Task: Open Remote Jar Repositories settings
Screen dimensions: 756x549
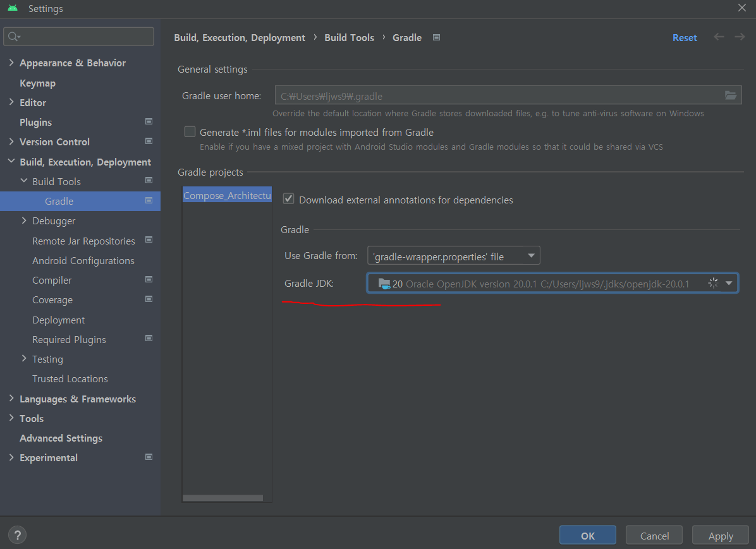Action: click(83, 241)
